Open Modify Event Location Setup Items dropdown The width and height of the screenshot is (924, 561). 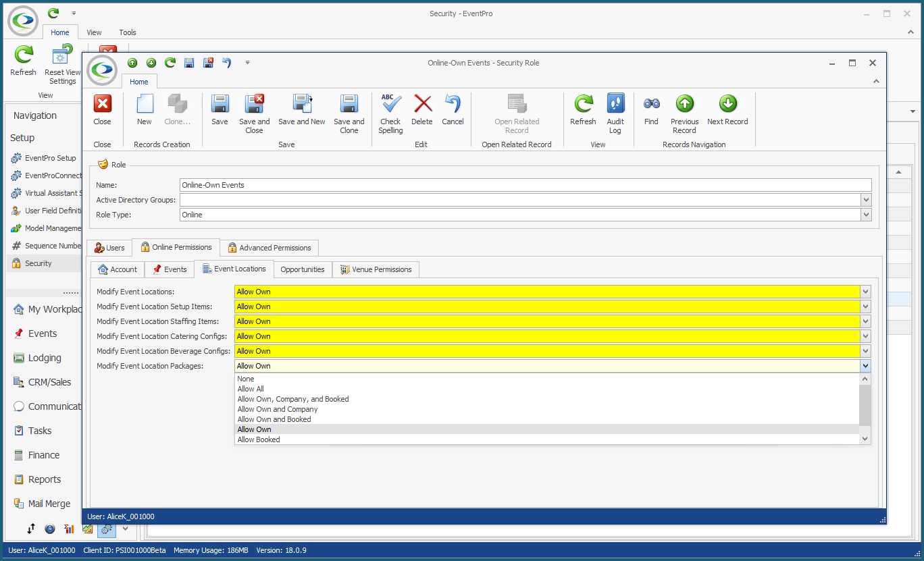point(866,306)
